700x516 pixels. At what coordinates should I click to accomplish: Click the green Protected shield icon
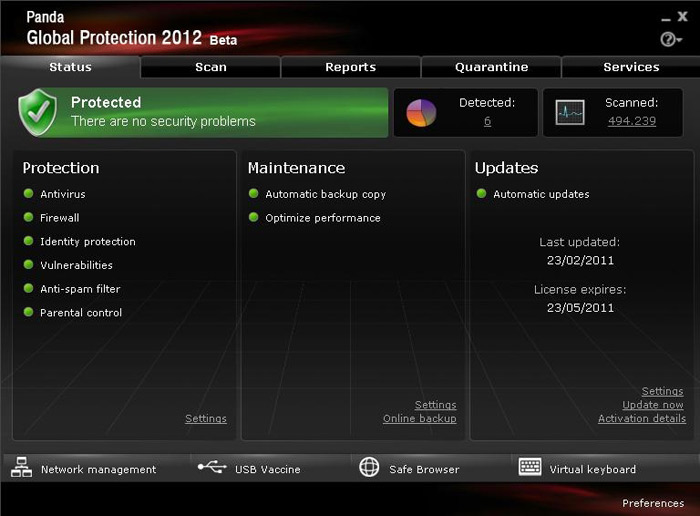38,112
